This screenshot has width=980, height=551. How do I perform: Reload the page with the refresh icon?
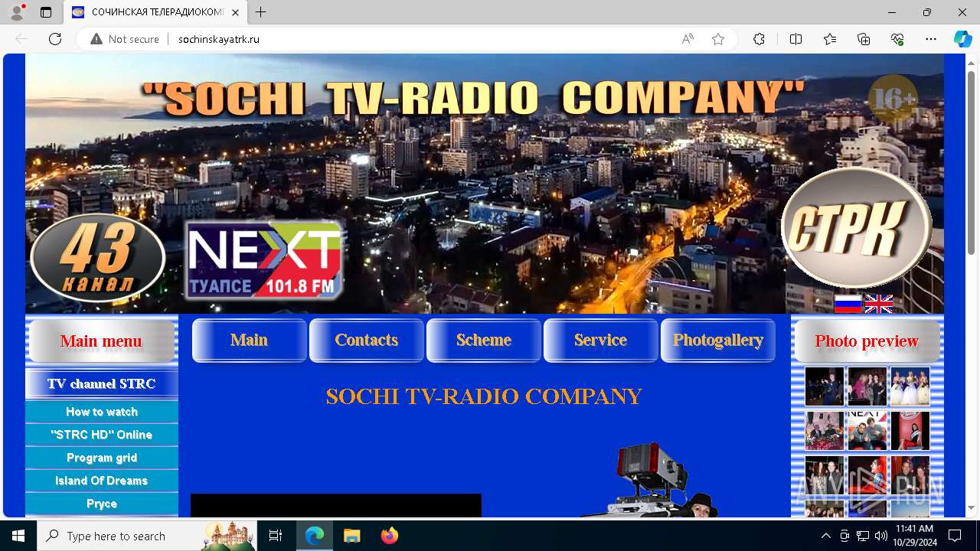[x=55, y=39]
